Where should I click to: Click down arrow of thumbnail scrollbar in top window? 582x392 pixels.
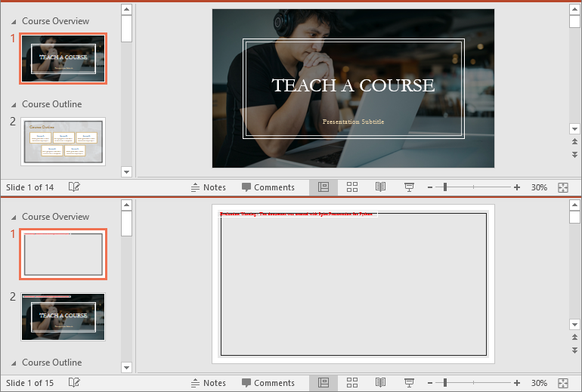coord(126,171)
